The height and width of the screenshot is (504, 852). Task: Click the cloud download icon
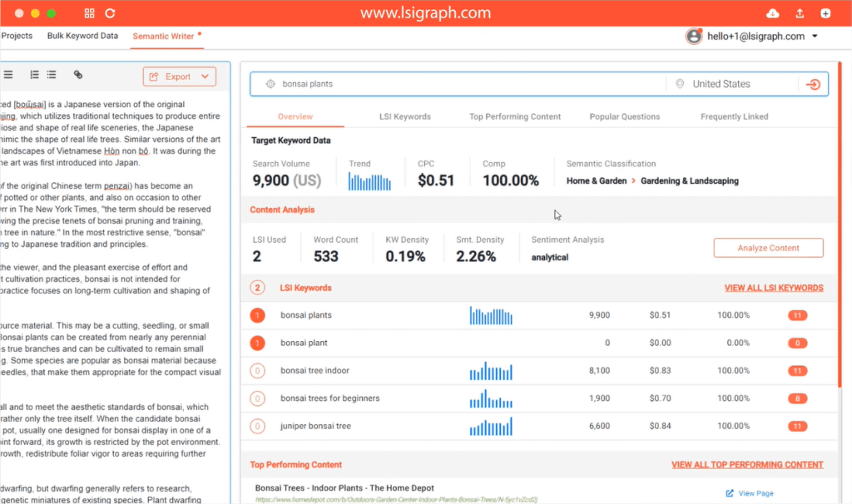click(x=772, y=13)
